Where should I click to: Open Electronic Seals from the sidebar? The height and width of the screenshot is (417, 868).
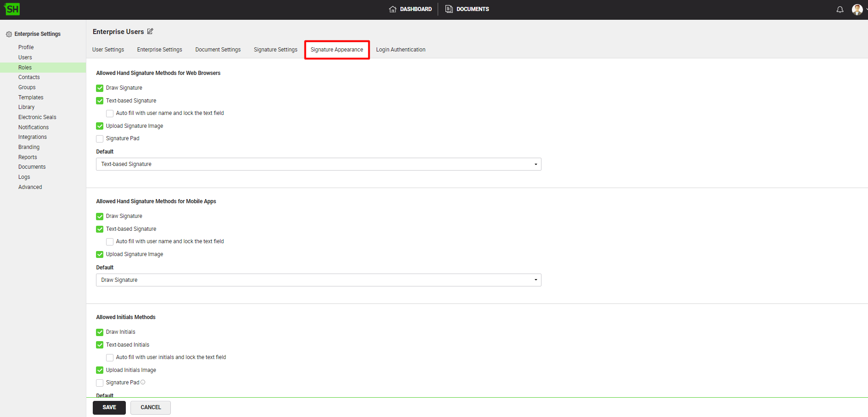click(x=37, y=117)
